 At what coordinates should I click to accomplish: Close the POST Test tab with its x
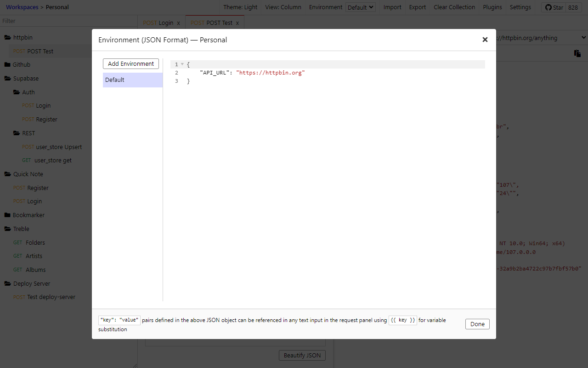pos(237,23)
